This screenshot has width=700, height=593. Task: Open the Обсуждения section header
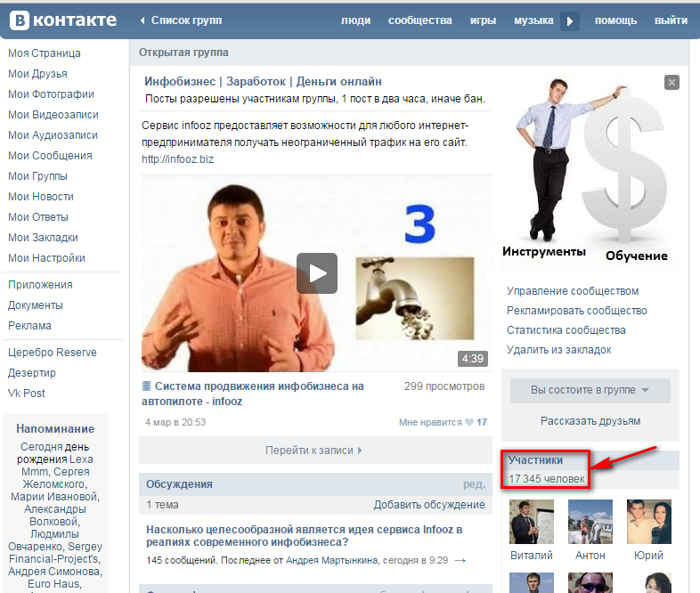[180, 484]
